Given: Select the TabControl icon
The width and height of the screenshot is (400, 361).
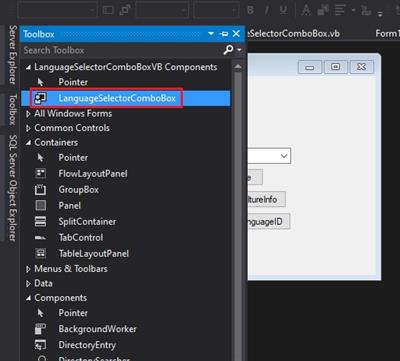Looking at the screenshot, I should click(41, 238).
